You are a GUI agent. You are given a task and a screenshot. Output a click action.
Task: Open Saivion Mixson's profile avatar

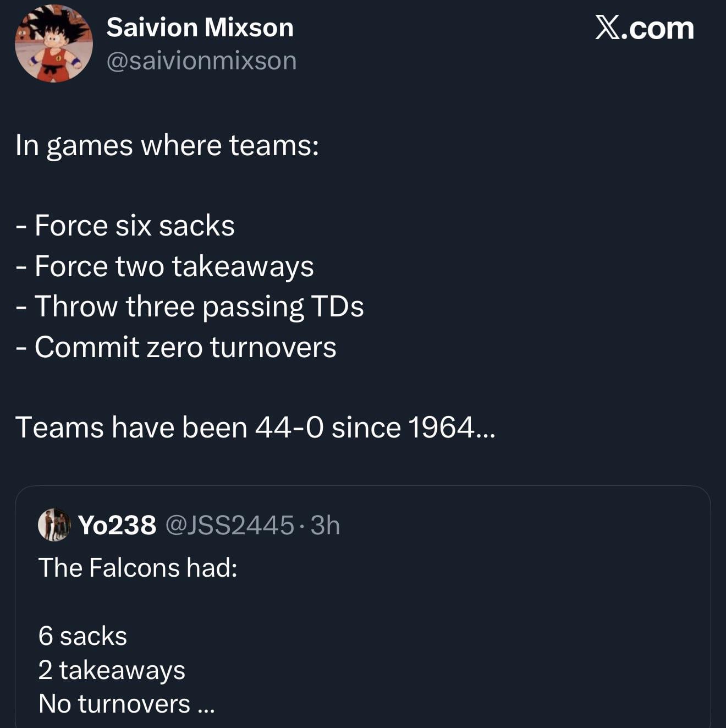pos(53,44)
